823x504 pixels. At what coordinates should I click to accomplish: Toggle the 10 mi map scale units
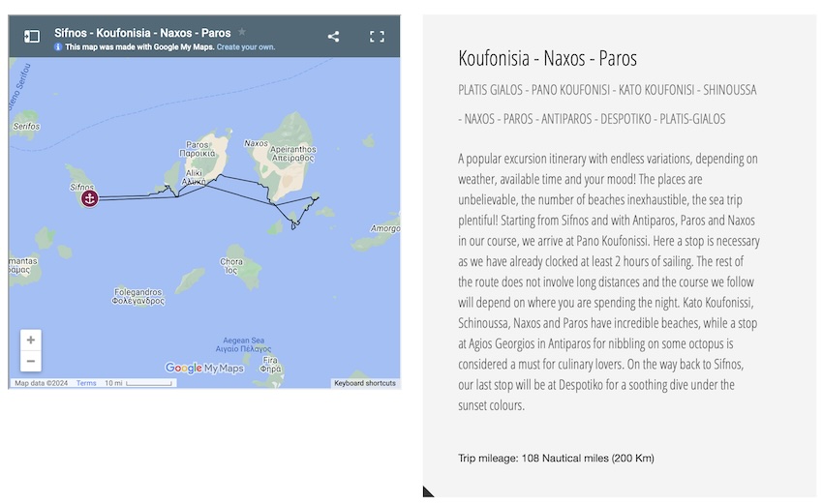click(x=138, y=383)
